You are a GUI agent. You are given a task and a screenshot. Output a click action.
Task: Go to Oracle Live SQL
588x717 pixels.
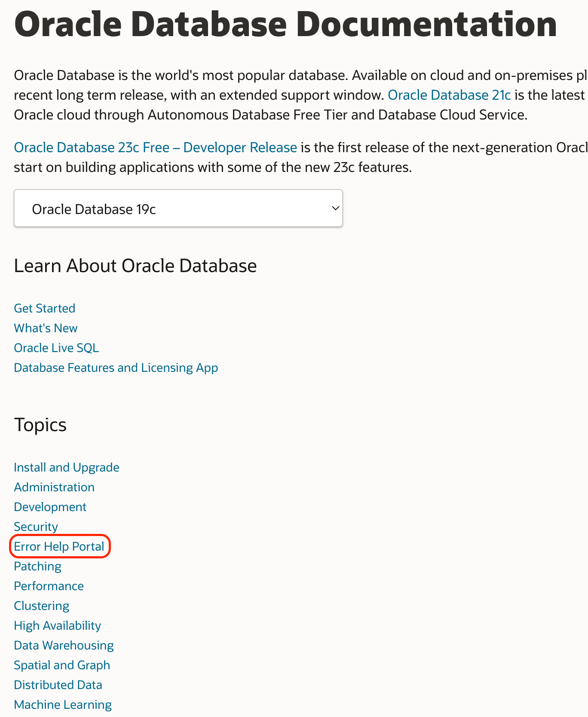56,348
